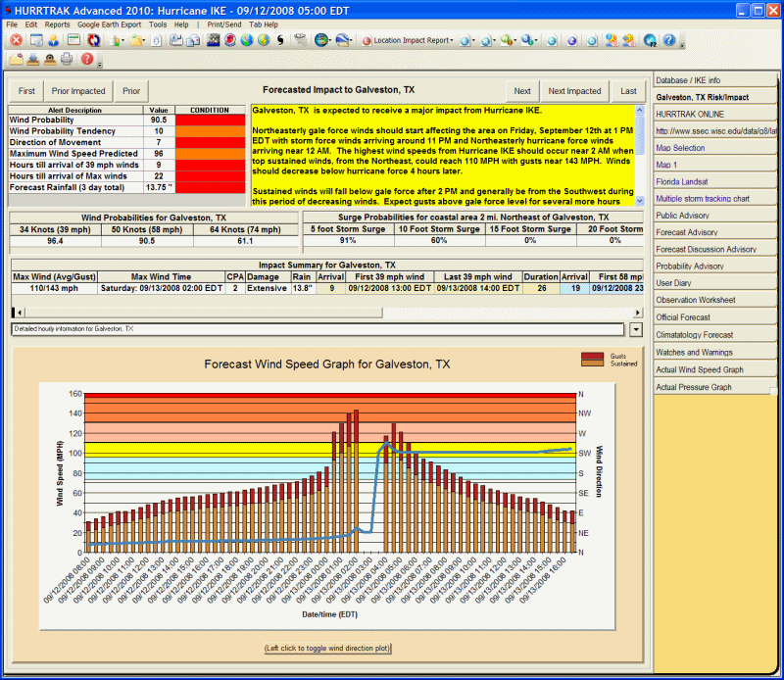The height and width of the screenshot is (680, 784).
Task: Open the Location Impact Report dropdown
Action: (409, 41)
